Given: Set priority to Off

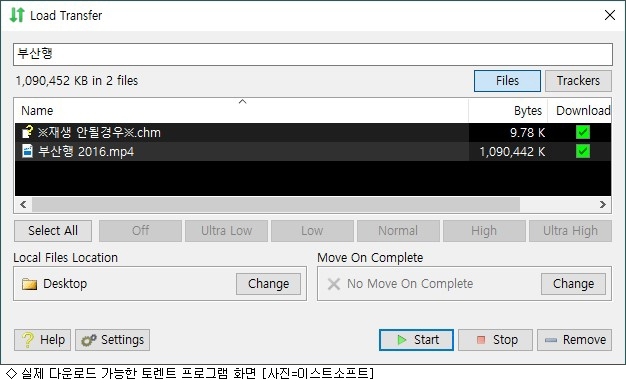Looking at the screenshot, I should (x=141, y=231).
